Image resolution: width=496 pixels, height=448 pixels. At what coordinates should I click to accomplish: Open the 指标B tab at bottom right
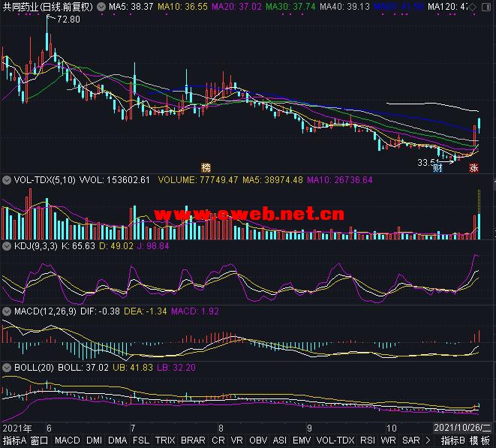point(453,440)
